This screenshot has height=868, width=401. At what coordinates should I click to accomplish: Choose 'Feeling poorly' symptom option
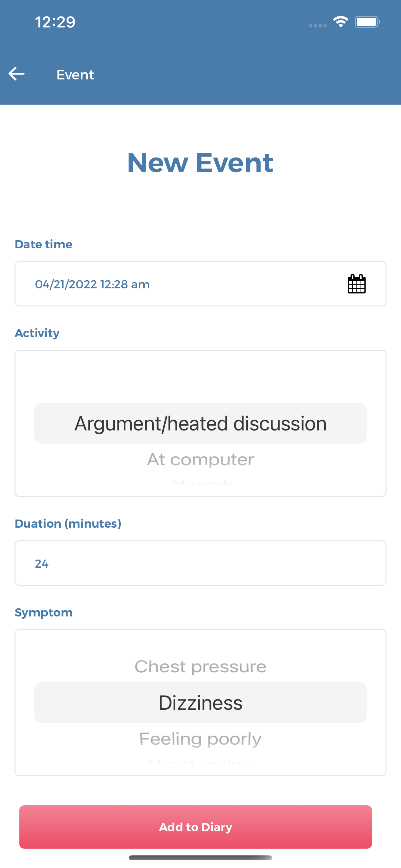(x=200, y=739)
